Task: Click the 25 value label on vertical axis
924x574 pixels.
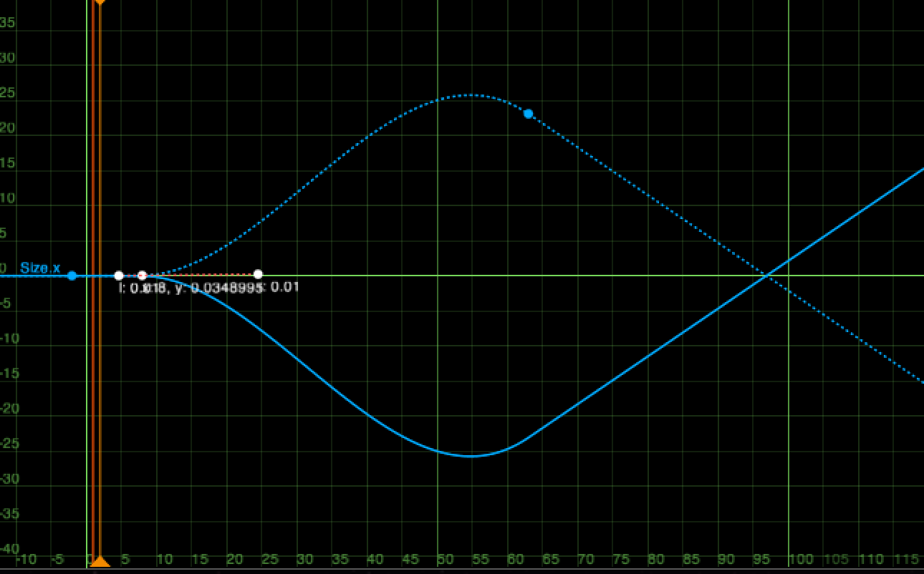Action: (8, 93)
